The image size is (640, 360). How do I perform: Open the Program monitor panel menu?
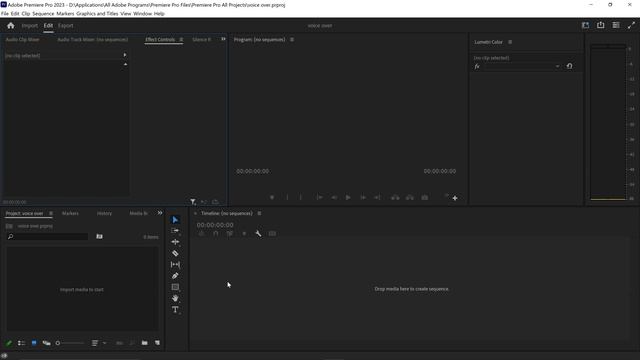pos(292,40)
